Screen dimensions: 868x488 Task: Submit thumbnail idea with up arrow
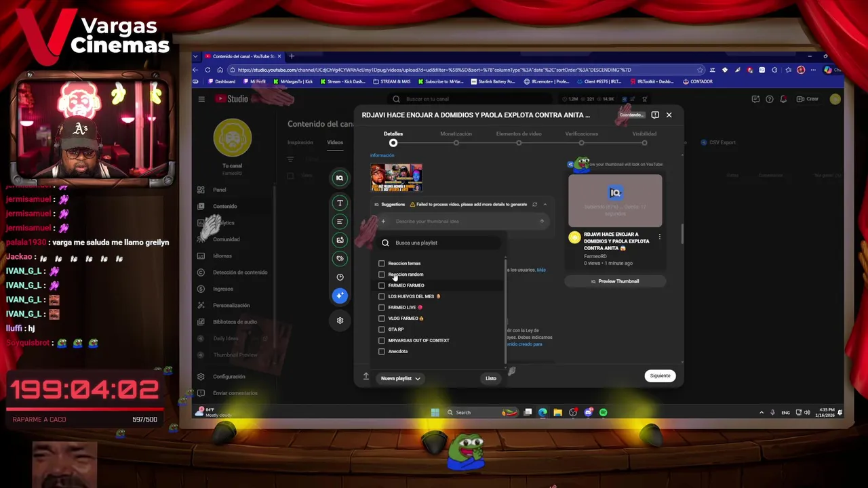pos(541,221)
